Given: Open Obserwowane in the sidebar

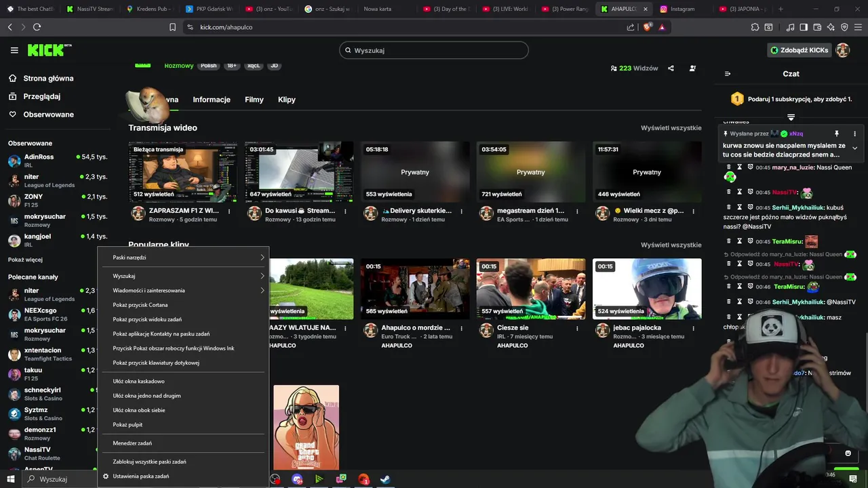Looking at the screenshot, I should tap(48, 115).
